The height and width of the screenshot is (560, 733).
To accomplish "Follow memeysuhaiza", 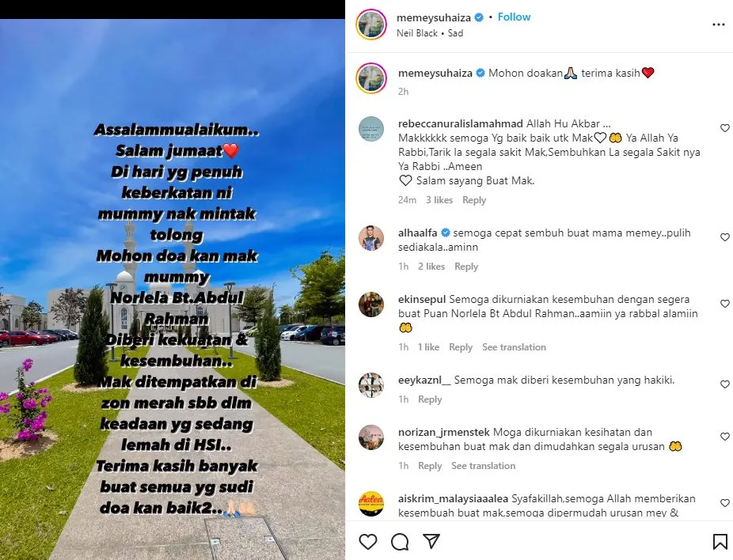I will click(514, 17).
